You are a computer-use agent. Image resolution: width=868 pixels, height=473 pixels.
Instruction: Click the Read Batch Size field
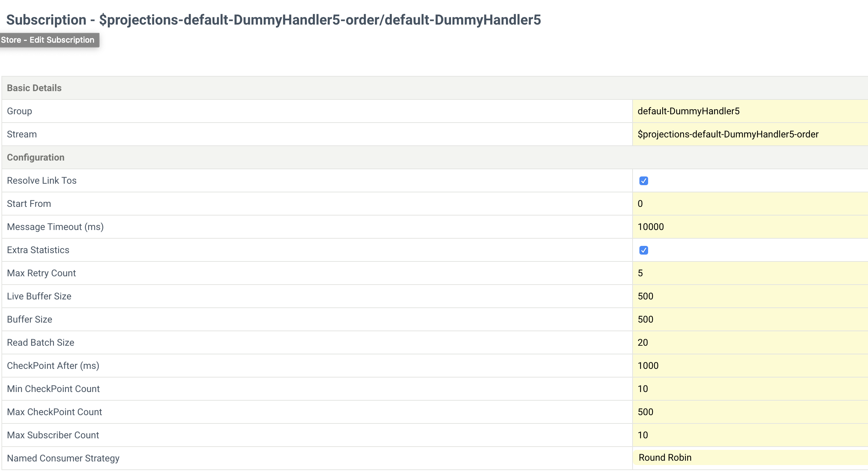point(750,342)
